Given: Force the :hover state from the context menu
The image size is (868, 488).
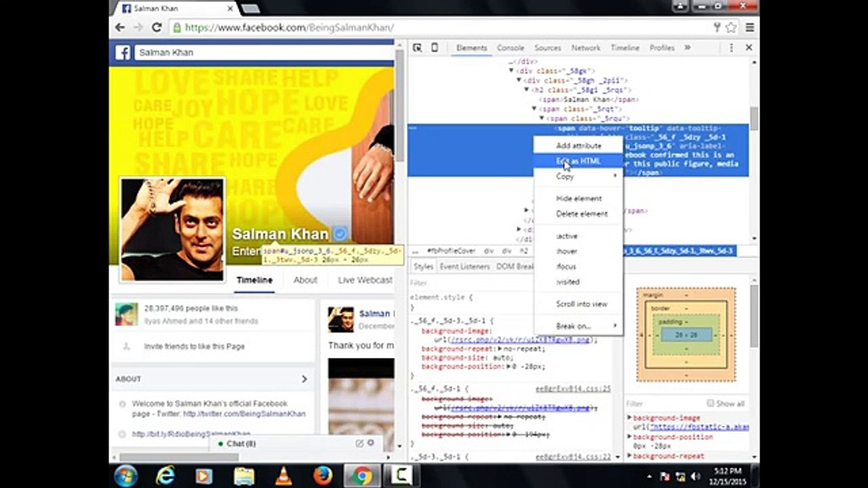Looking at the screenshot, I should [578, 251].
